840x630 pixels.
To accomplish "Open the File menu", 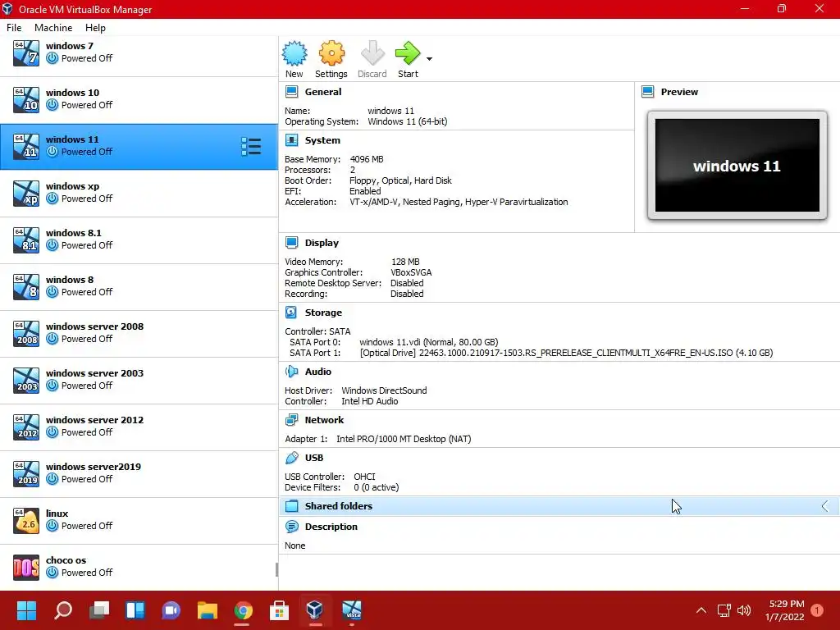I will (14, 28).
